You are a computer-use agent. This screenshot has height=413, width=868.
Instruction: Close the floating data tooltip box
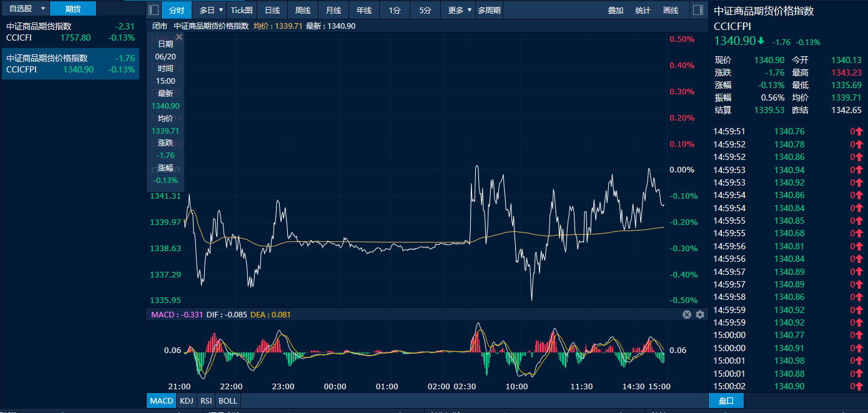[x=179, y=37]
